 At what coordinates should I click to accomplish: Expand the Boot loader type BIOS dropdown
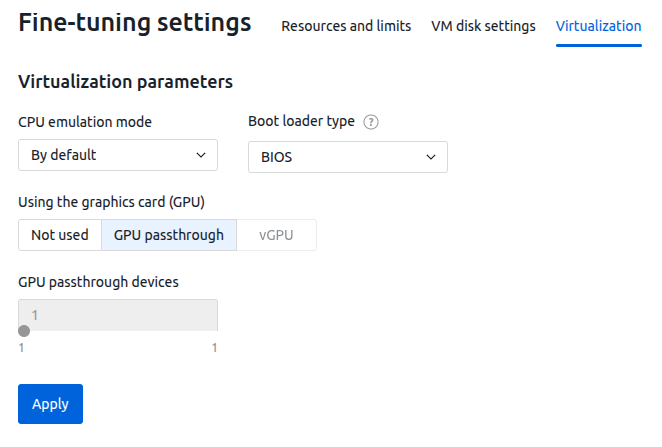click(348, 157)
